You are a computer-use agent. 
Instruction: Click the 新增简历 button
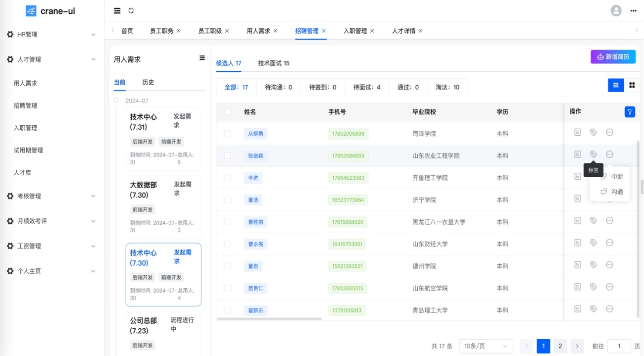point(613,57)
